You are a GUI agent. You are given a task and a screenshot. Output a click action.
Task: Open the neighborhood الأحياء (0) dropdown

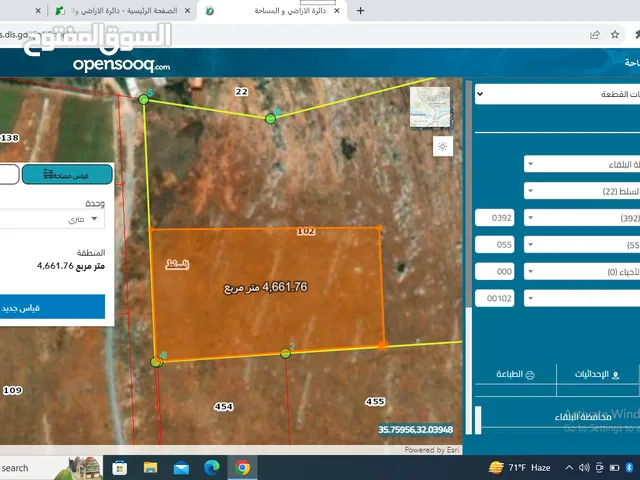(582, 271)
